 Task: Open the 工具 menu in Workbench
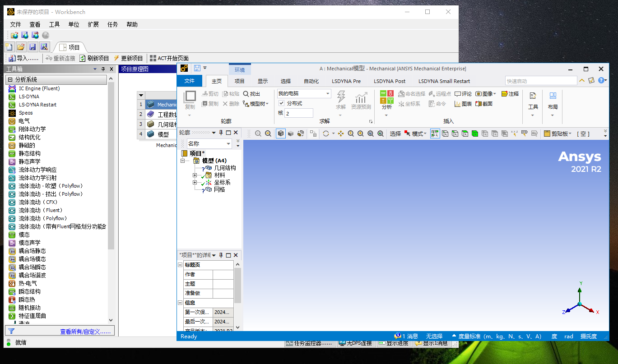point(54,24)
